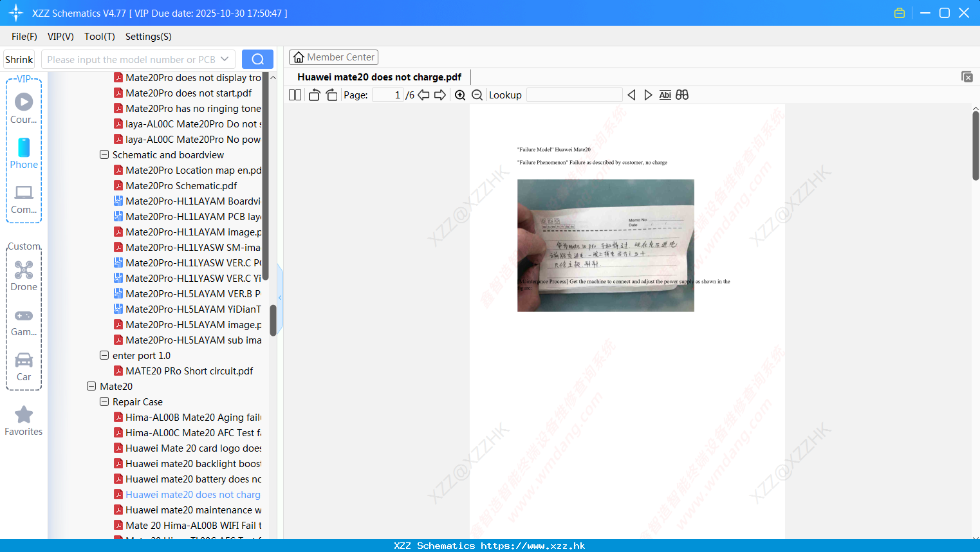Toggle whole-word Abi match option

[665, 95]
